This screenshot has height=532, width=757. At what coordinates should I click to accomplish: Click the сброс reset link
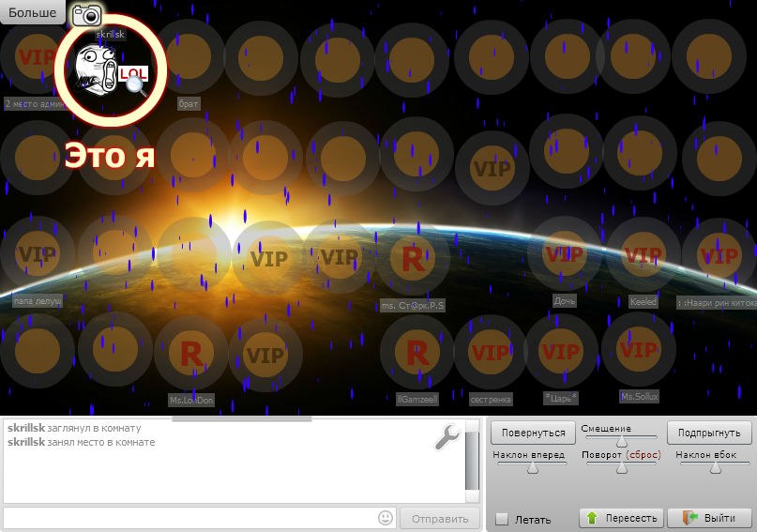click(643, 455)
